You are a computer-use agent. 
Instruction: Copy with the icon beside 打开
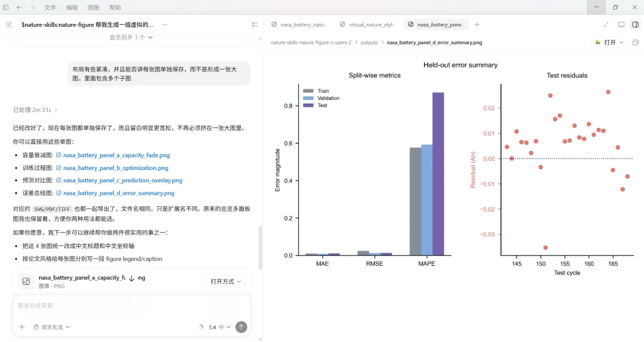click(636, 42)
